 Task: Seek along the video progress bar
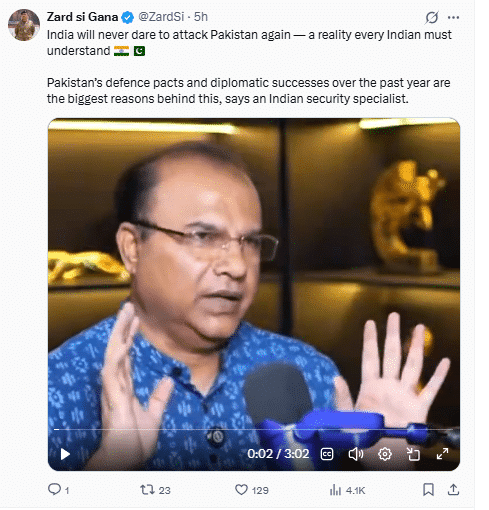[x=254, y=430]
